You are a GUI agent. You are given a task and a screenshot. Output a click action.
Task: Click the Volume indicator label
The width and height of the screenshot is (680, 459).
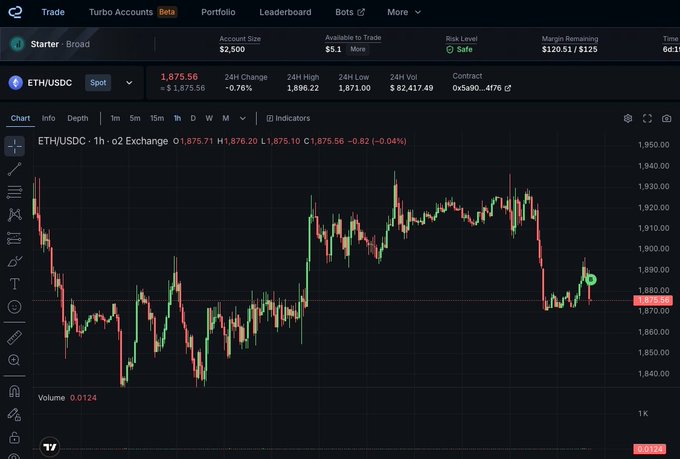point(51,398)
